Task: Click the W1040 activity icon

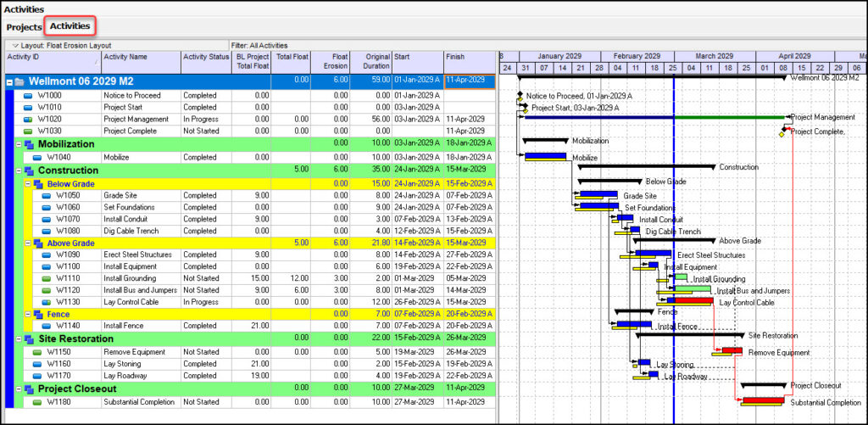Action: point(37,158)
